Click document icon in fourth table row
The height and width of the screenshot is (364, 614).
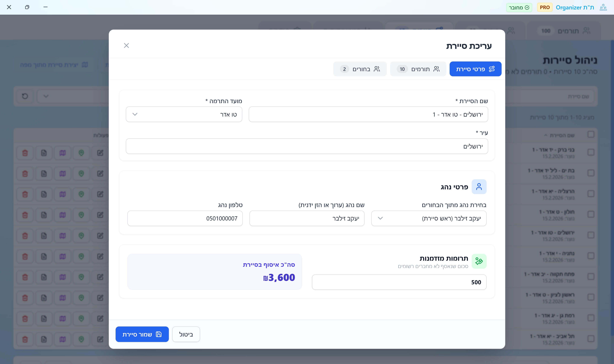click(44, 215)
